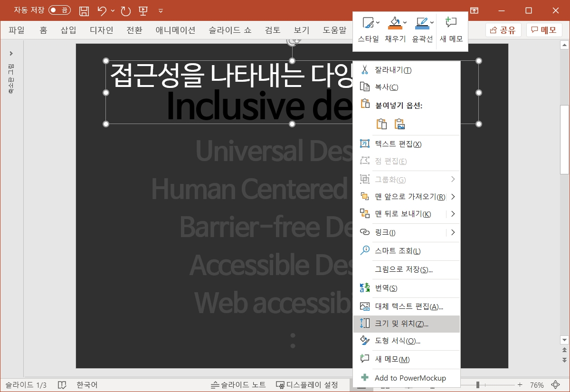
Task: Click the 공유 share button
Action: 503,30
